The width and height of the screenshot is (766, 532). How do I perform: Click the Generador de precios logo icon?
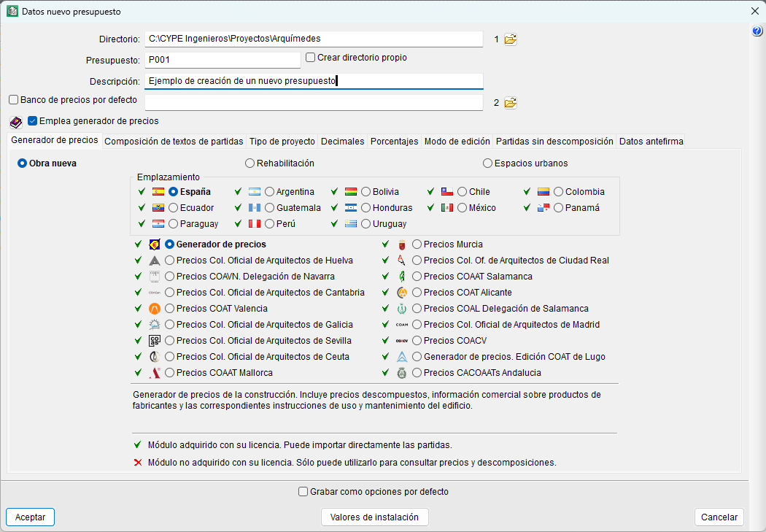154,244
